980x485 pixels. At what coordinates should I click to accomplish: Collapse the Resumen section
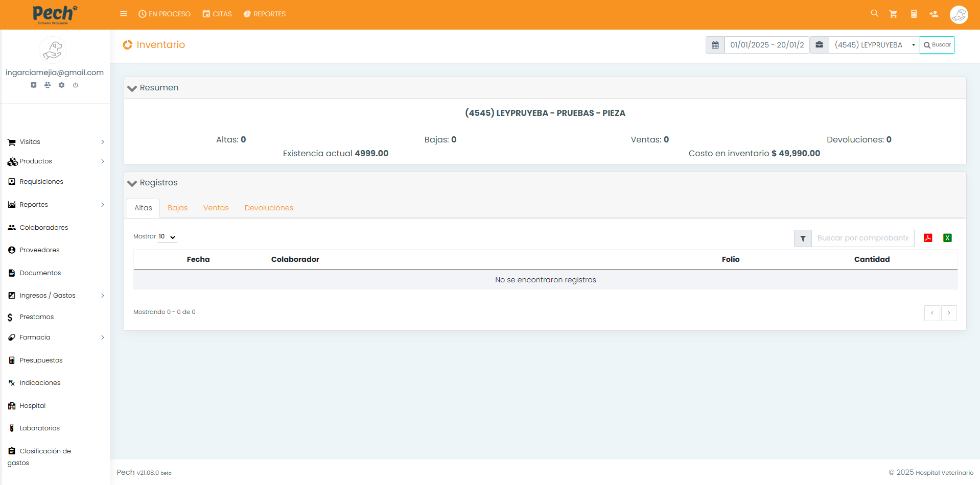pos(132,88)
